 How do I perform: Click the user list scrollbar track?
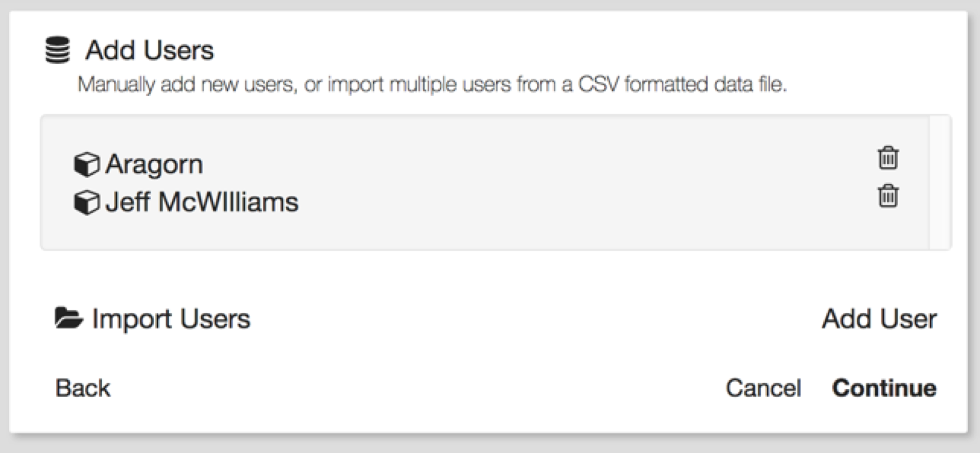point(939,182)
